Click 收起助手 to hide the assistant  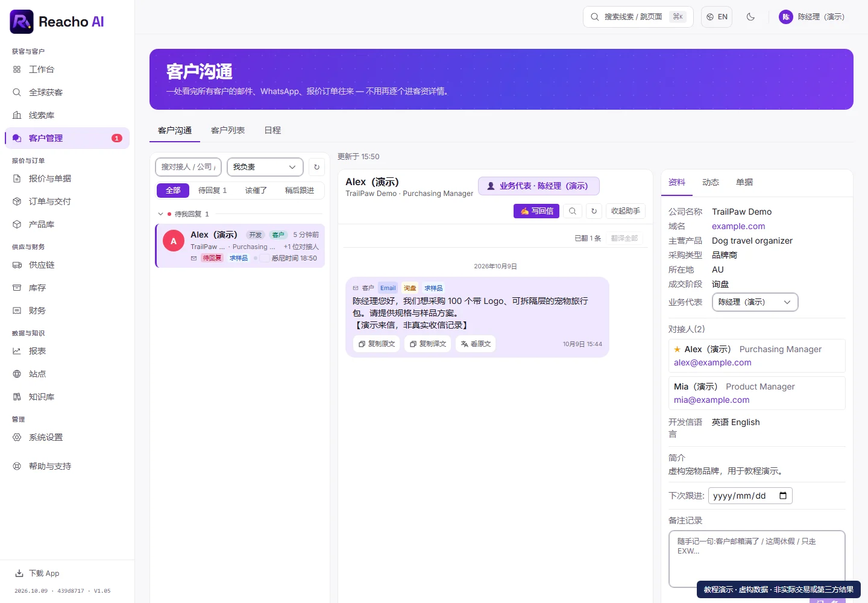pos(626,211)
